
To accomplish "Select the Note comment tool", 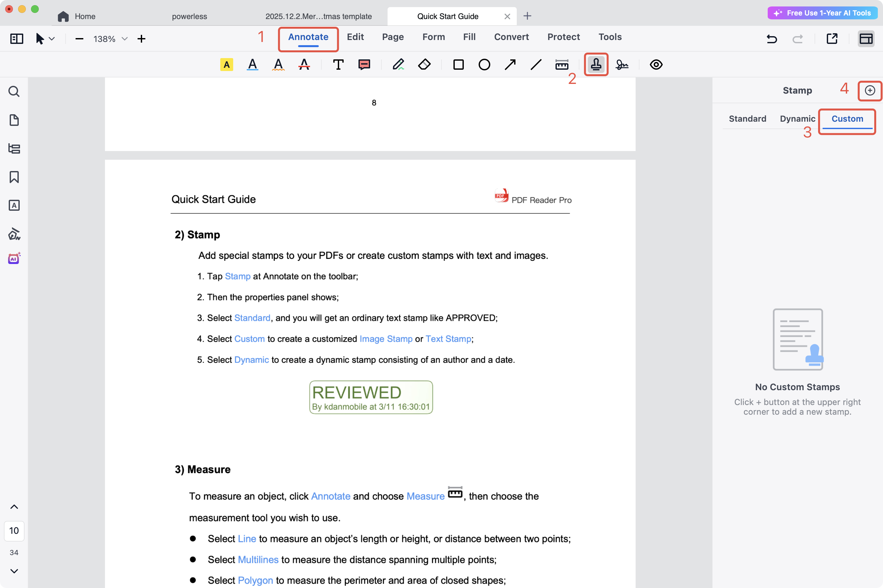I will pyautogui.click(x=364, y=65).
